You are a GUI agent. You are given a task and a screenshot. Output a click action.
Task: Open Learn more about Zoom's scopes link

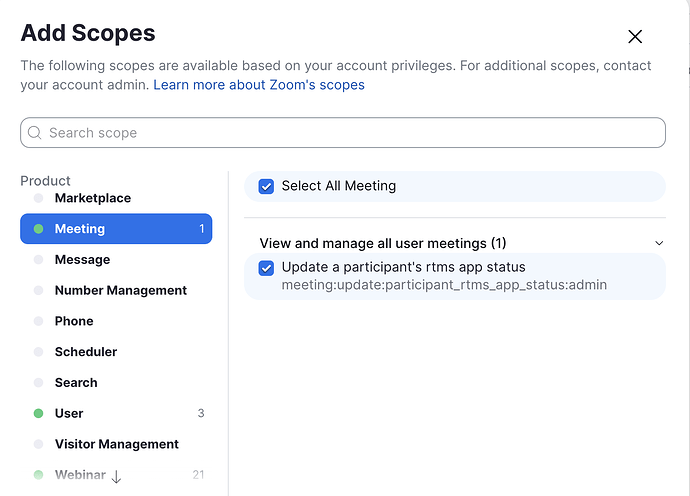point(259,85)
